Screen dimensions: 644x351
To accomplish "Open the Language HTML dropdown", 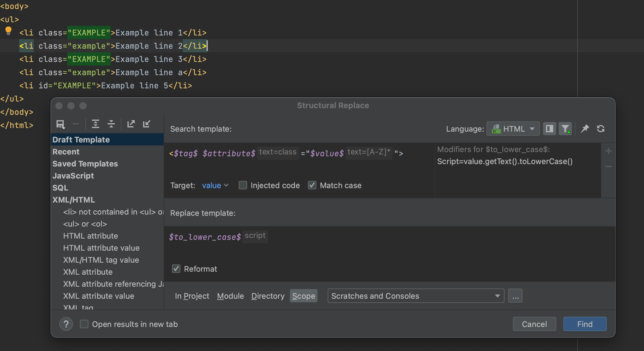I will (x=513, y=129).
